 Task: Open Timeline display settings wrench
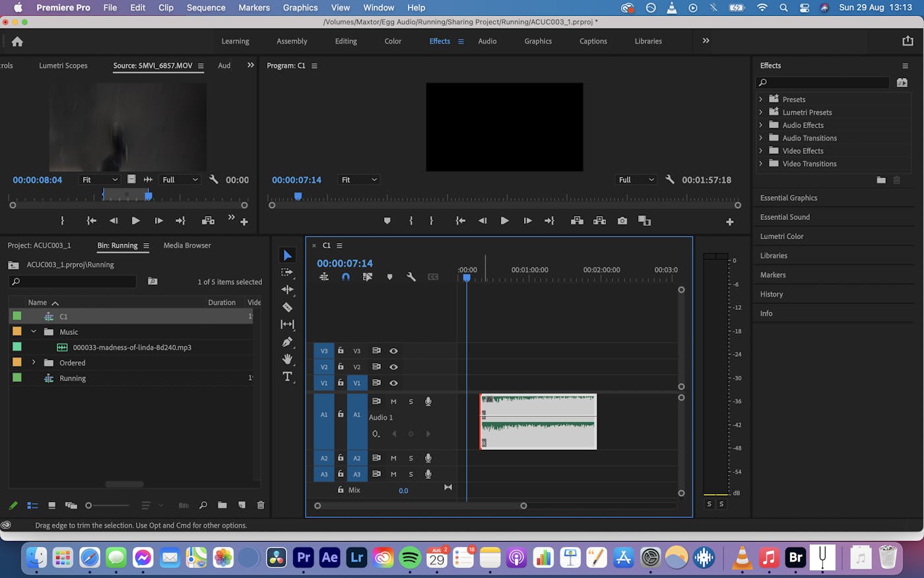pos(411,277)
